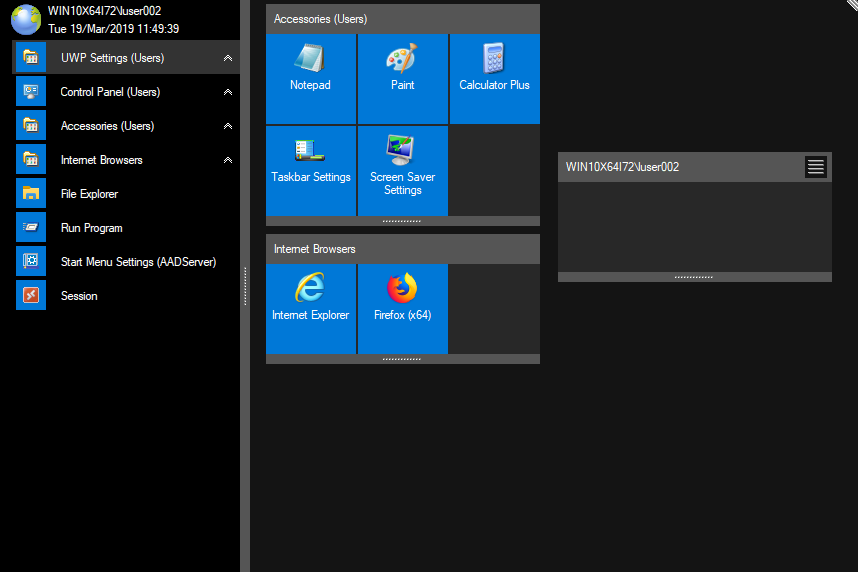Collapse the Accessories (Users) sidebar chevron
The image size is (858, 572).
click(x=228, y=127)
